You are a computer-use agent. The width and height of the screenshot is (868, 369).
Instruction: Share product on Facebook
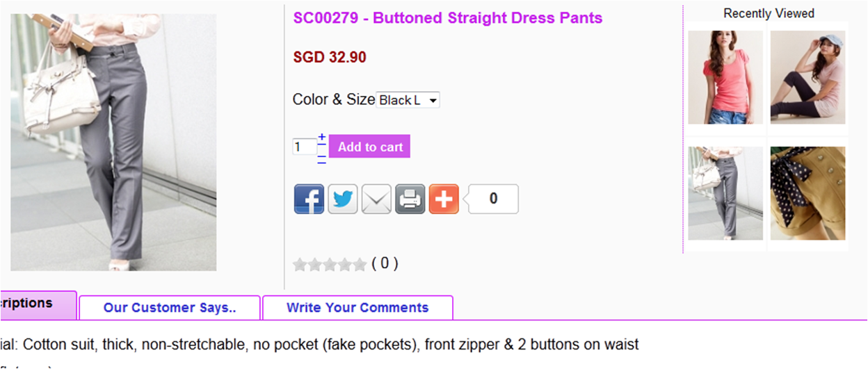pyautogui.click(x=309, y=199)
